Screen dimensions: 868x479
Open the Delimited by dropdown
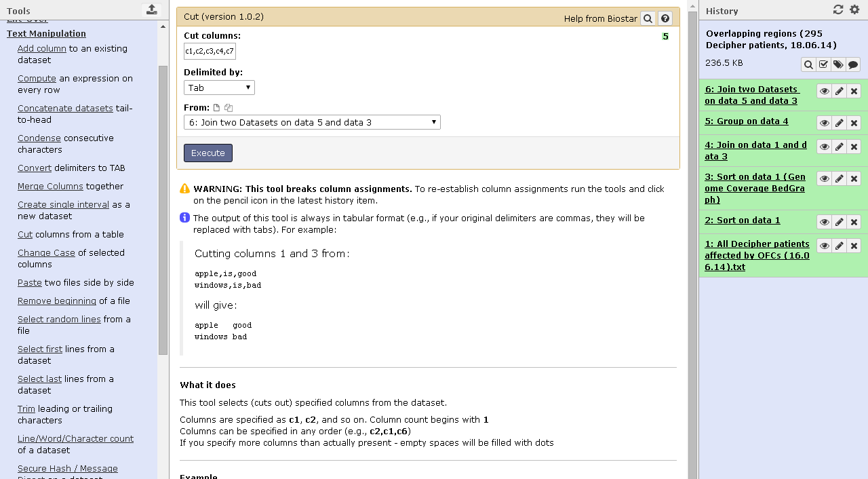click(219, 88)
